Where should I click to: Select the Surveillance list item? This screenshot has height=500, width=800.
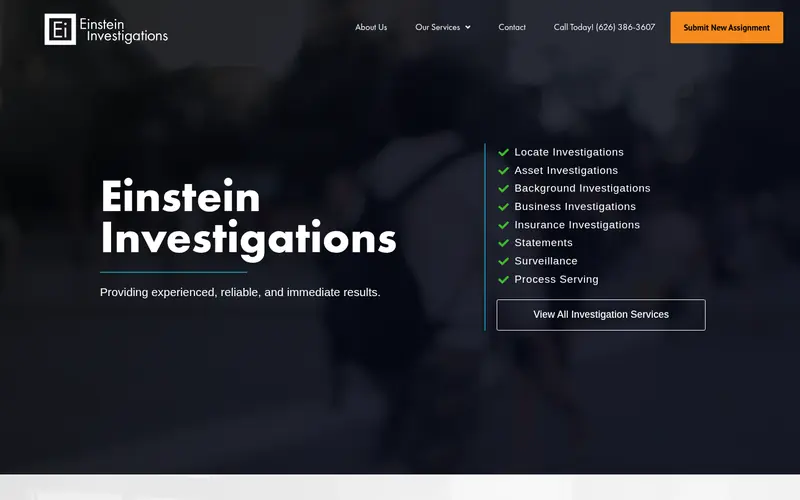pos(546,261)
